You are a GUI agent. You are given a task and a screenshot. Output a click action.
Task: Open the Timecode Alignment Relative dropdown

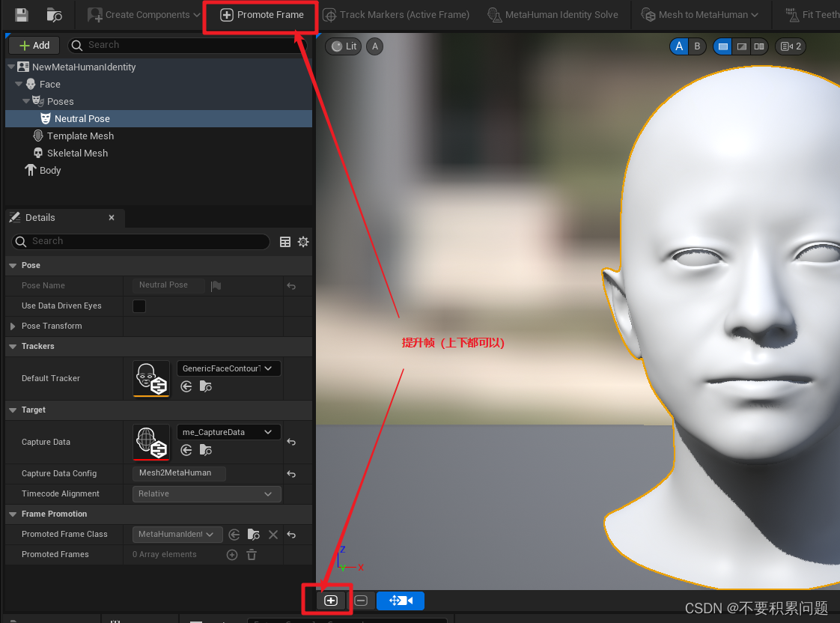[207, 494]
